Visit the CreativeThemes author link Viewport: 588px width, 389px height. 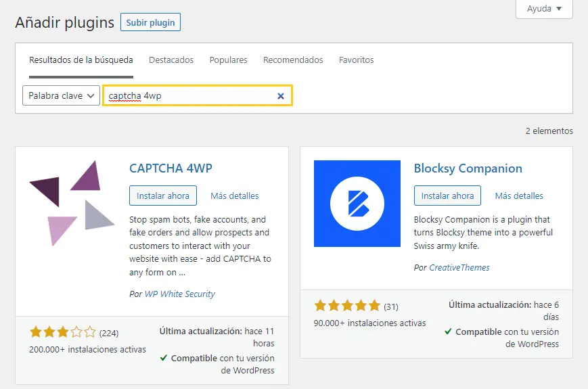coord(459,268)
